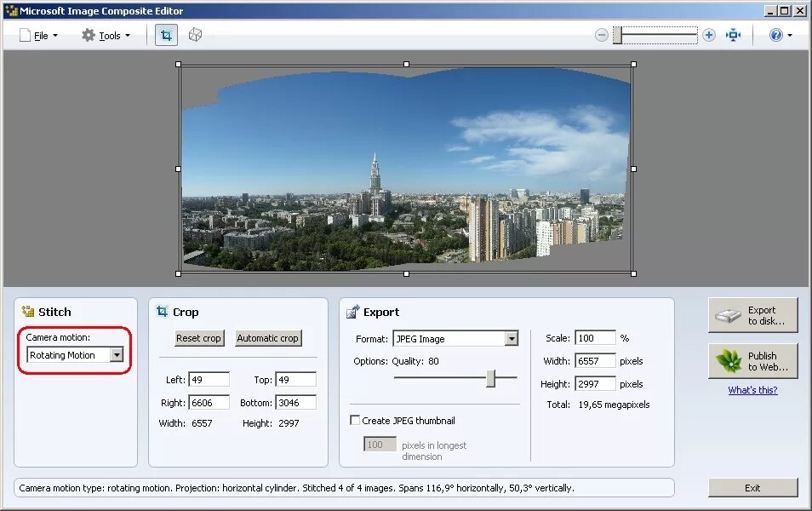
Task: Click the Right crop value field
Action: pyautogui.click(x=209, y=403)
